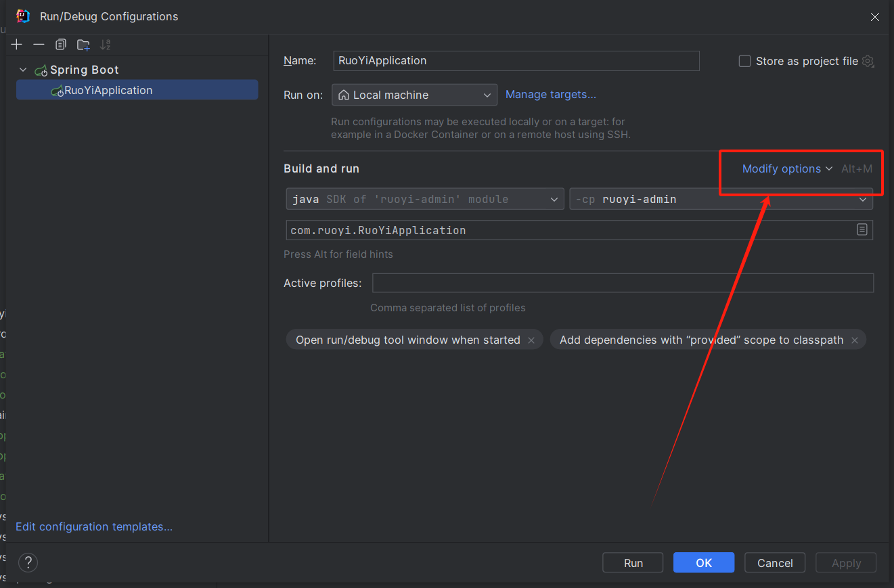The image size is (894, 588).
Task: Select the Spring Boot category row
Action: point(137,70)
